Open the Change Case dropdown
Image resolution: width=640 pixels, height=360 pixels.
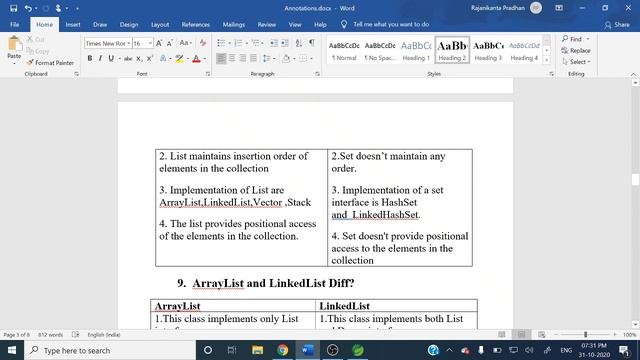pyautogui.click(x=185, y=43)
